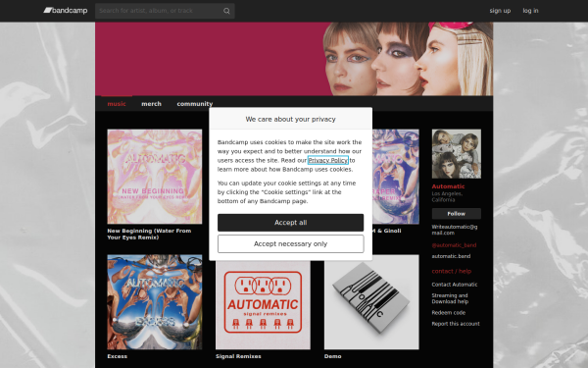Open the sign up link

[x=500, y=11]
